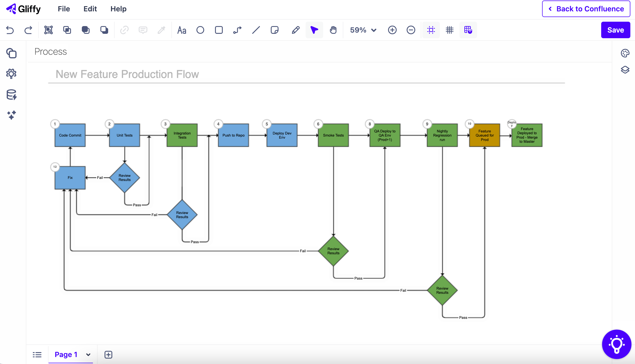Screen dimensions: 635x364
Task: Toggle the gridlines display
Action: 449,30
